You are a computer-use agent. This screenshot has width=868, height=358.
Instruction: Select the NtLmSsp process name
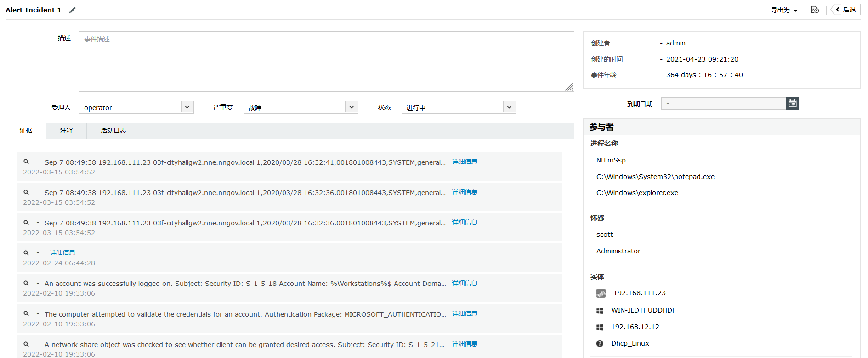(611, 160)
